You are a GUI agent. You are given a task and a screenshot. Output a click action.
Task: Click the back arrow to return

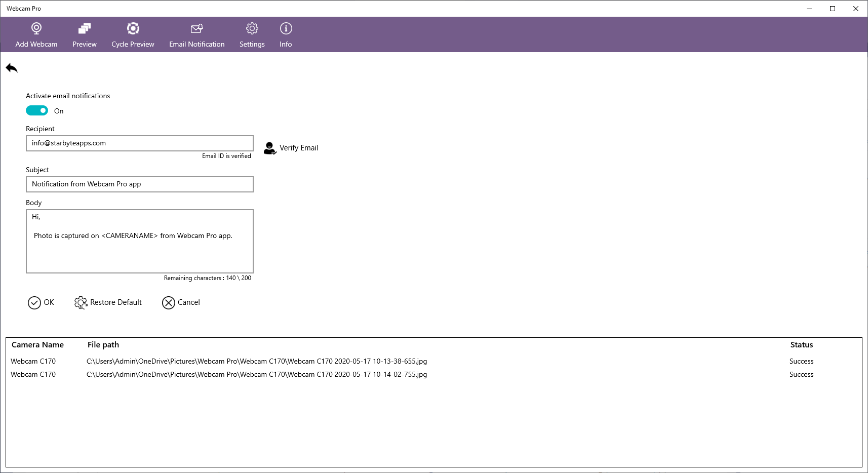point(11,67)
